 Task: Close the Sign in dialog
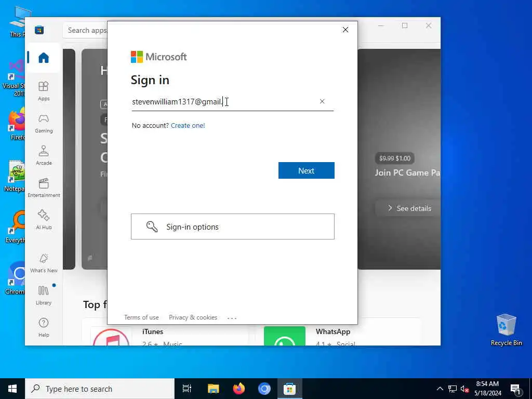345,30
